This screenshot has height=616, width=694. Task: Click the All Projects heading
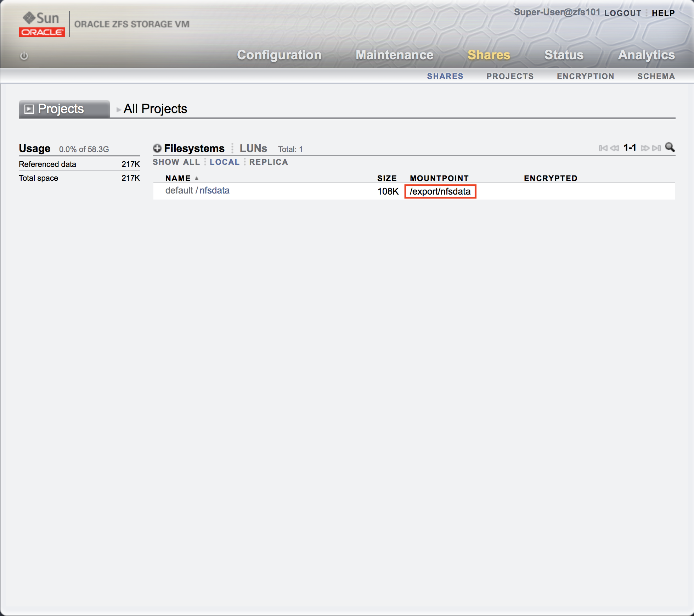155,109
